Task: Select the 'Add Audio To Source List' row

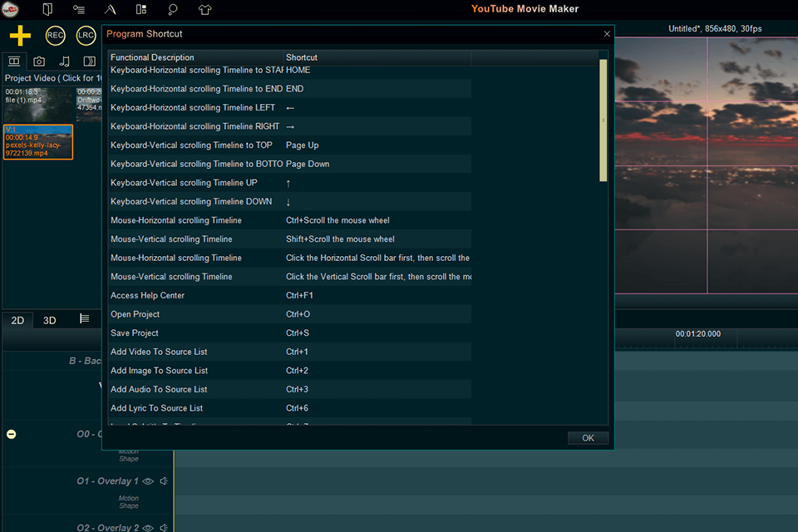Action: click(x=289, y=390)
